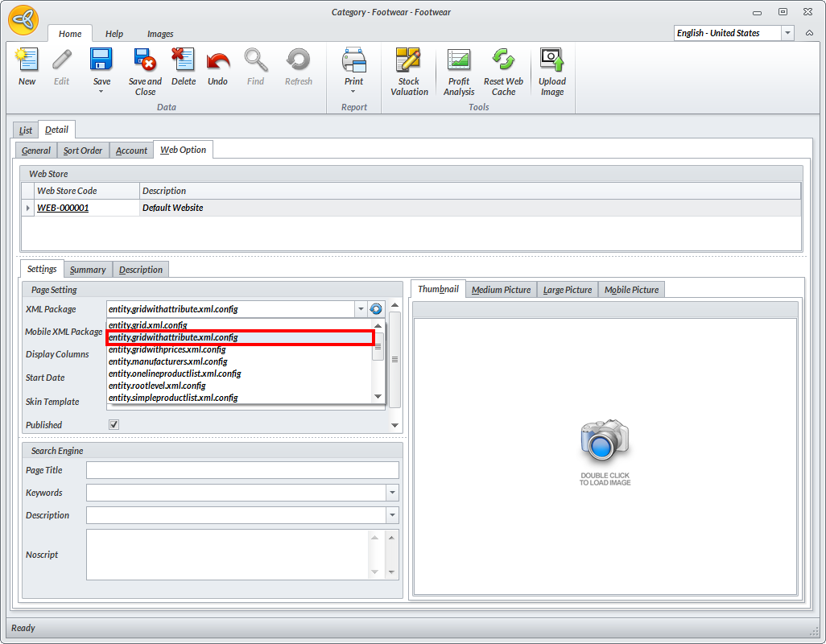Toggle the Published checkbox
Screen dimensions: 826x644
[114, 425]
